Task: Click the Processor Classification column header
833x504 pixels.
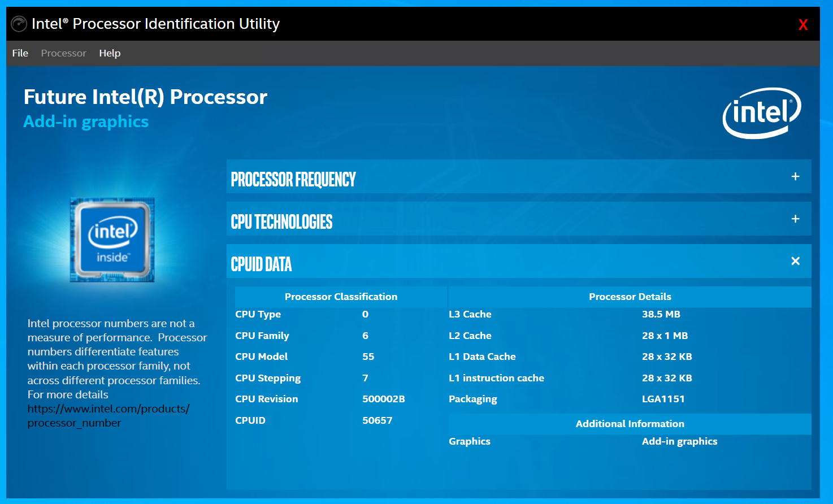Action: [341, 297]
